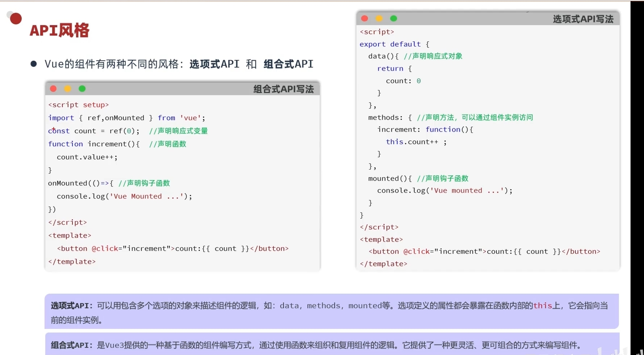The height and width of the screenshot is (355, 644).
Task: Click the count.value++; line
Action: point(87,157)
